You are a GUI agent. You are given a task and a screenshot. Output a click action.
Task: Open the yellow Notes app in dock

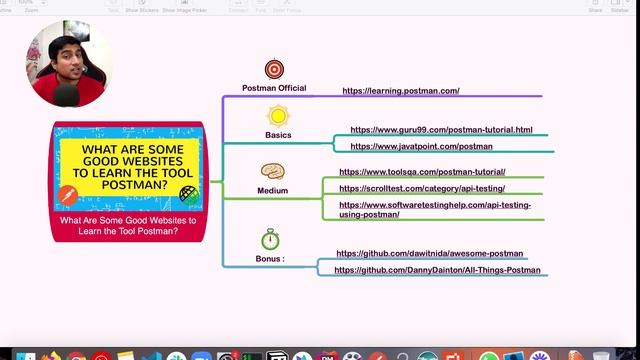pos(126,356)
